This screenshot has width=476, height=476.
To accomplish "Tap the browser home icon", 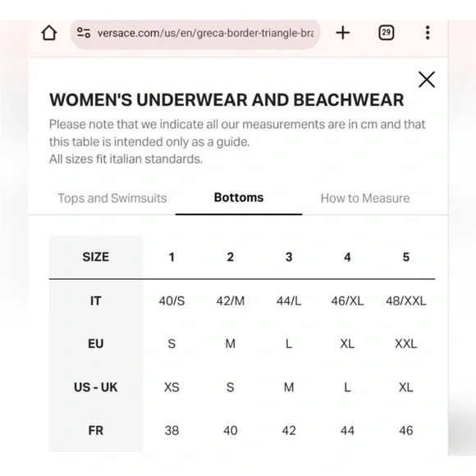I will [49, 33].
